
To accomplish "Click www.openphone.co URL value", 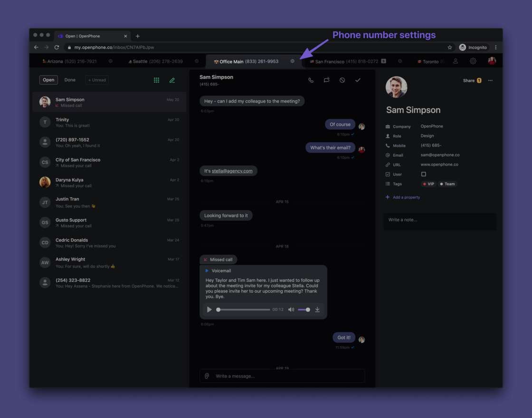I will tap(439, 165).
